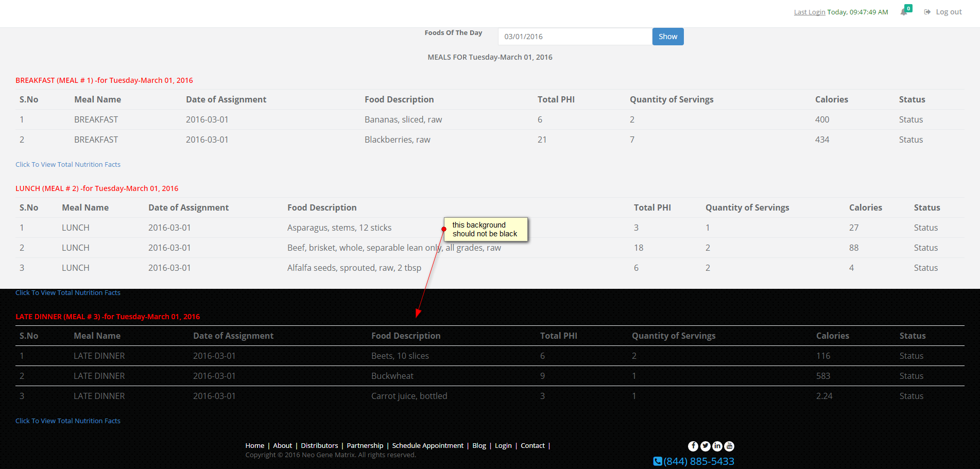Viewport: 980px width, 469px height.
Task: Click the 583 calories value for Buckwheat
Action: point(823,376)
